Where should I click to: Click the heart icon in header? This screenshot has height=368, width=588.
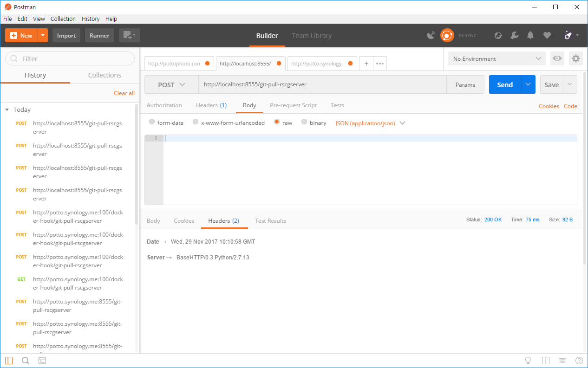click(547, 35)
